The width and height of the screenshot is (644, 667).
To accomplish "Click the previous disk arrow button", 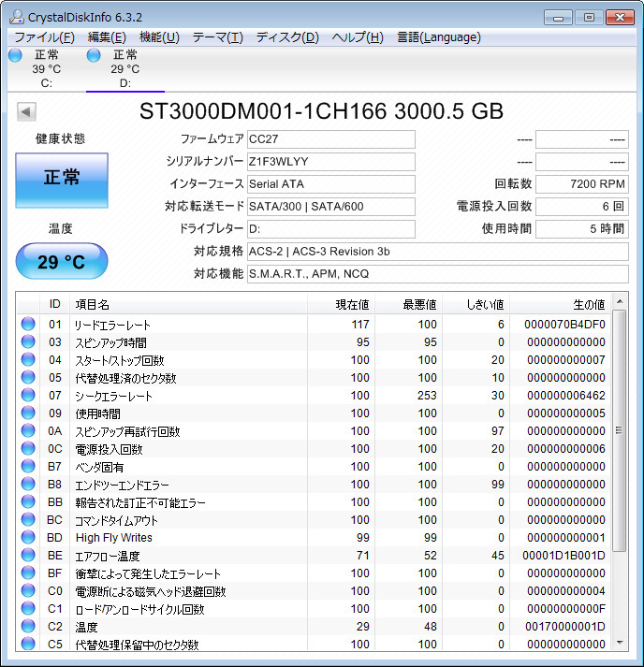I will click(x=26, y=111).
